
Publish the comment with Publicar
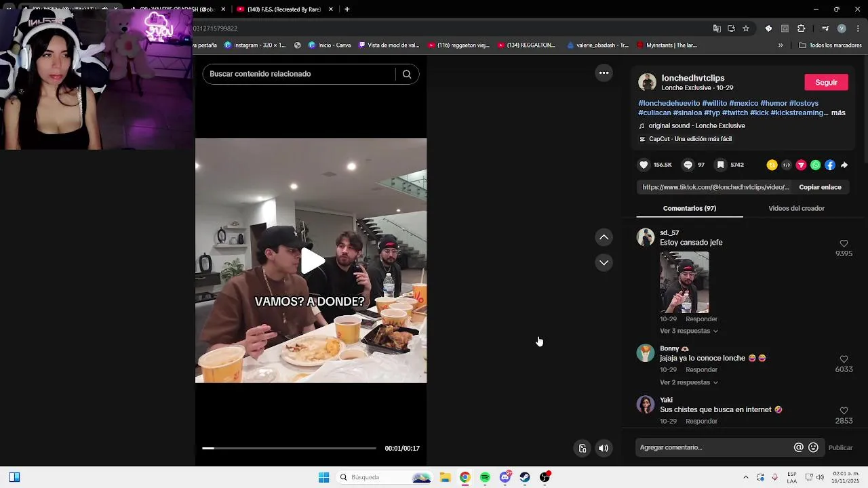(x=840, y=447)
